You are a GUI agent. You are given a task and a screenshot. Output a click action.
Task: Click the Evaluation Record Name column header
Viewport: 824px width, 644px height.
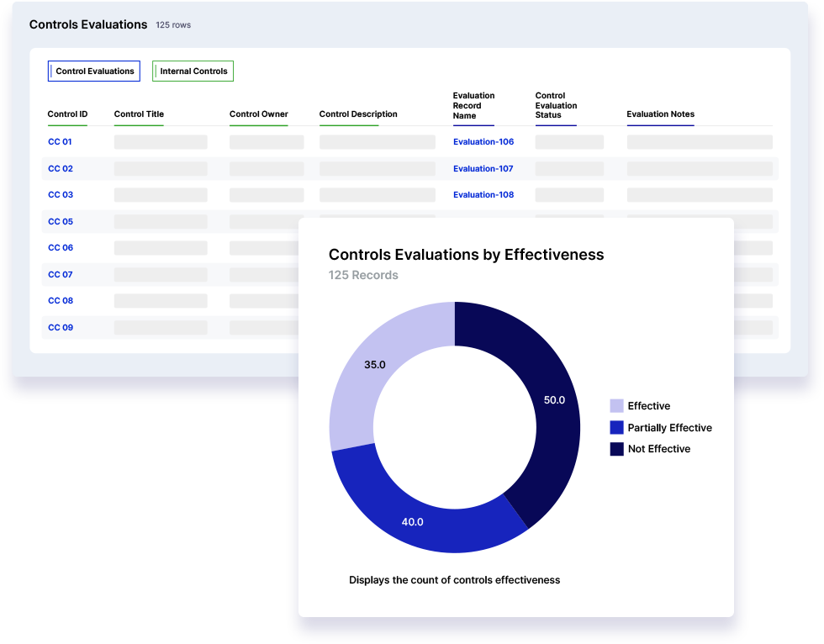(473, 106)
